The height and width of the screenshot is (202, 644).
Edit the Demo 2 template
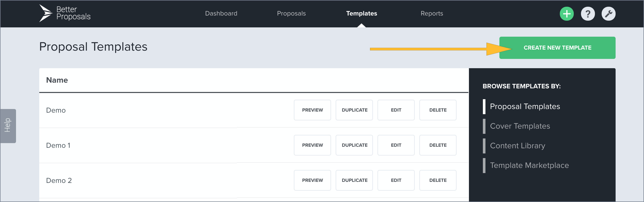pos(396,180)
